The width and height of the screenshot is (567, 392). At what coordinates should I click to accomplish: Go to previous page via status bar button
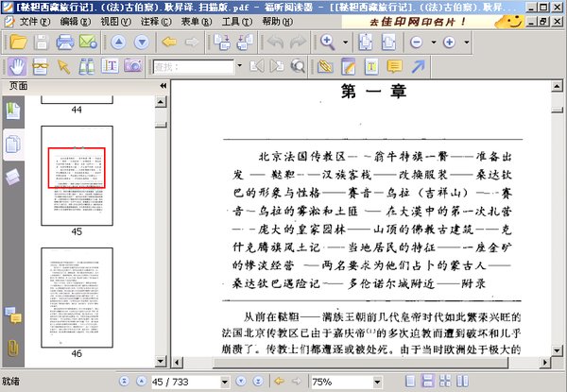(142, 382)
